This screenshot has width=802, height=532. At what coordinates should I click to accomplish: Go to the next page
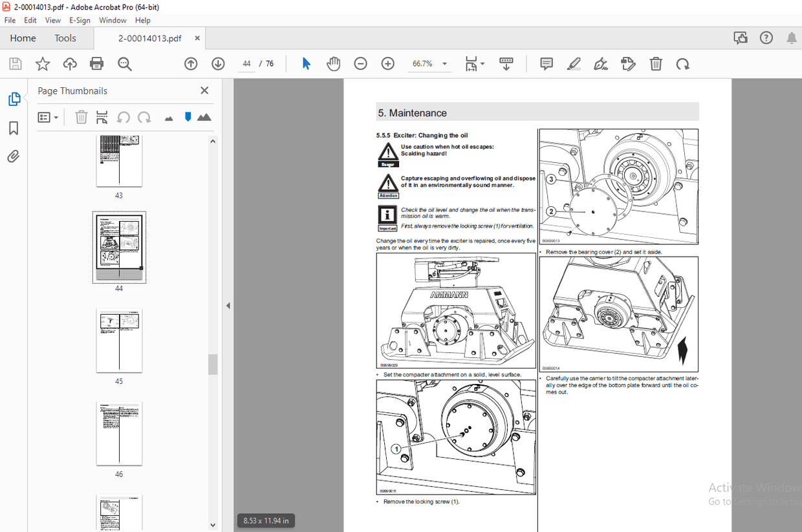point(218,63)
